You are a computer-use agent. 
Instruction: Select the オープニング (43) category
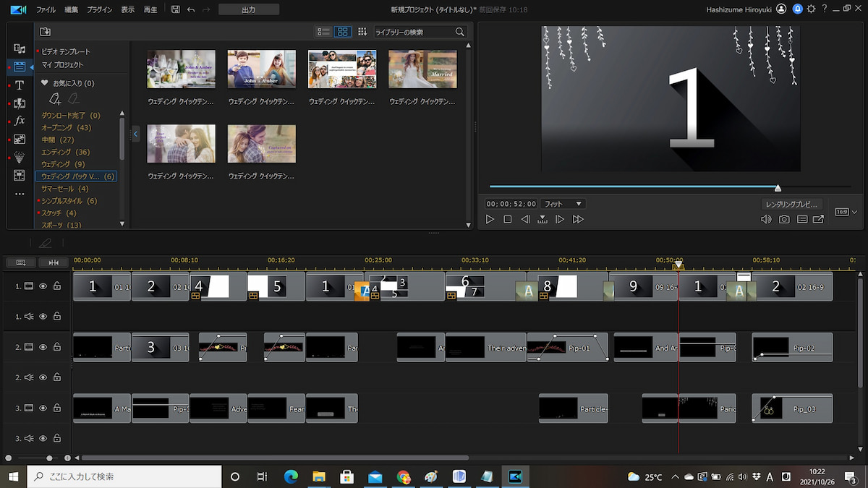pos(66,127)
